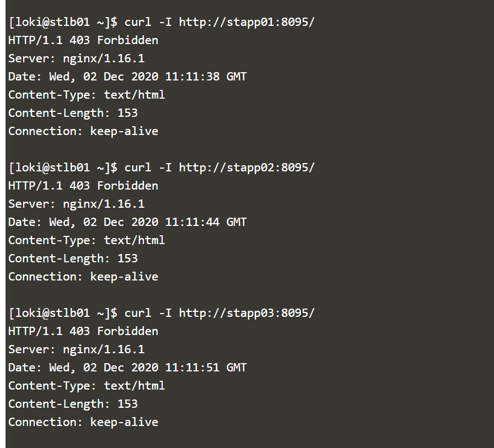Viewport: 494px width, 448px height.
Task: Click the Date line showing 11:11:38 GMT
Action: [x=127, y=77]
